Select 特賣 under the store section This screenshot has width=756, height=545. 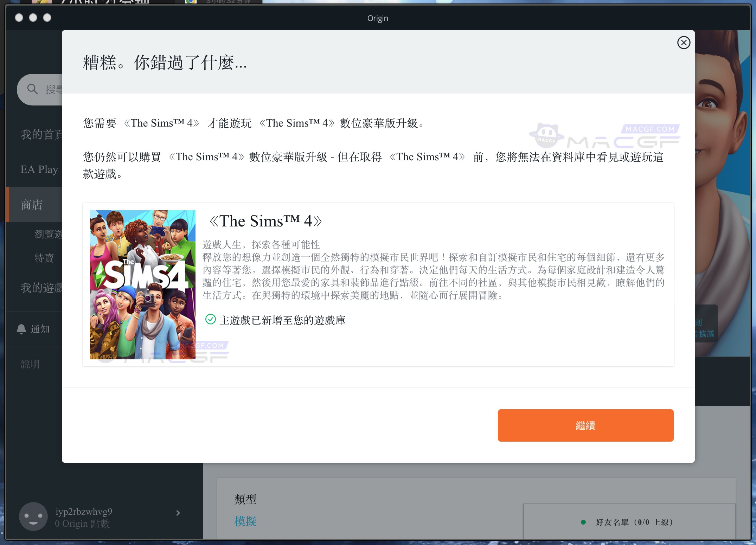(x=44, y=258)
